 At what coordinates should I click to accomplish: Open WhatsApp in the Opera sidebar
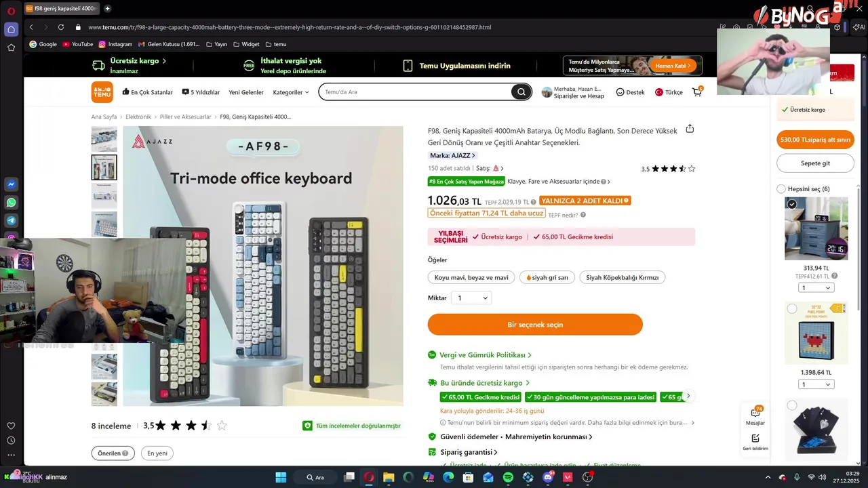(11, 203)
